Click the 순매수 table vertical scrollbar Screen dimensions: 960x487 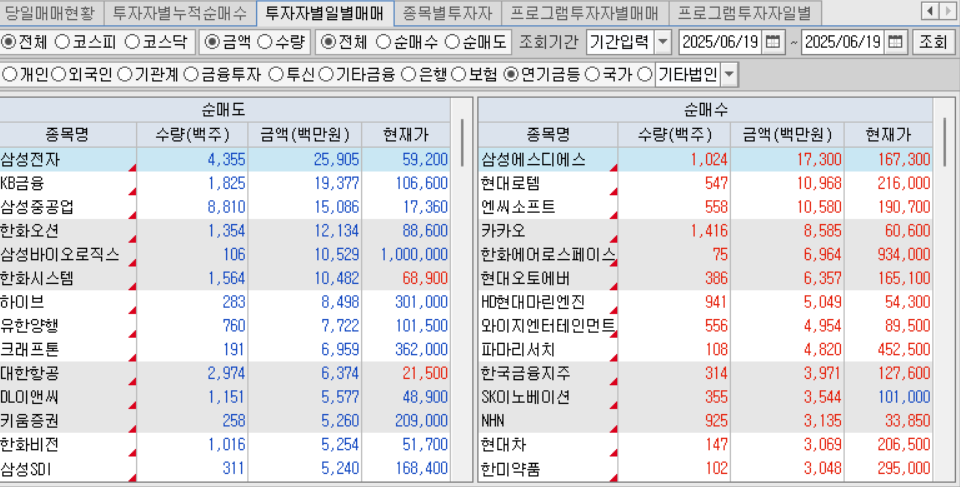[x=945, y=143]
